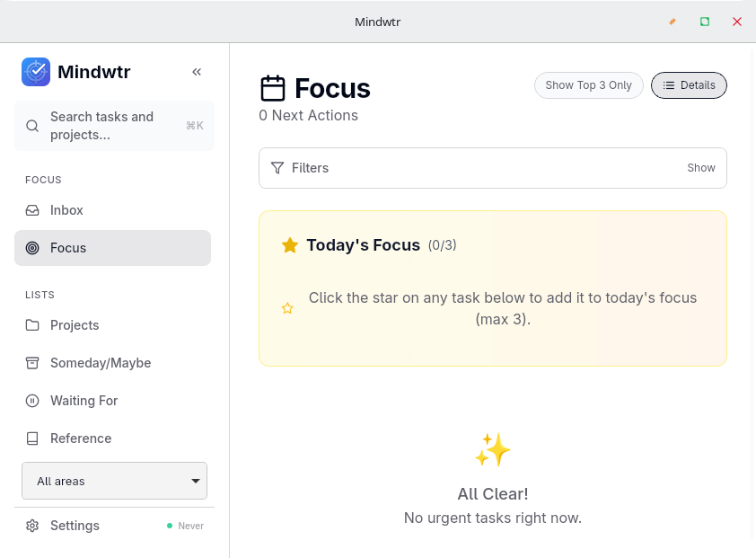The image size is (756, 558).
Task: Collapse the sidebar with the chevron
Action: click(x=197, y=71)
